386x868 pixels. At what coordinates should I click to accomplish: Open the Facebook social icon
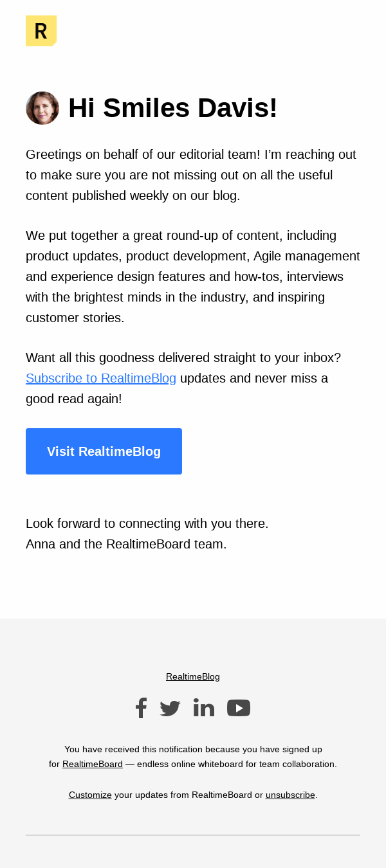tap(141, 708)
